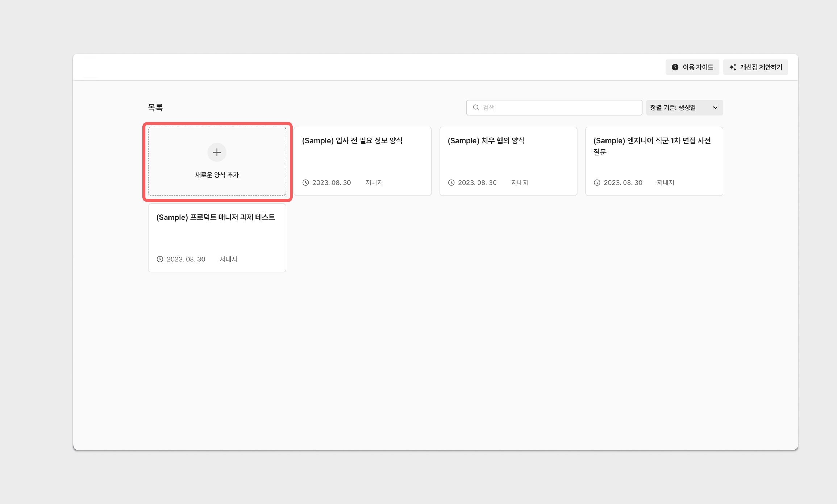Click clock icon on 처우 협의 양식 card

point(451,182)
